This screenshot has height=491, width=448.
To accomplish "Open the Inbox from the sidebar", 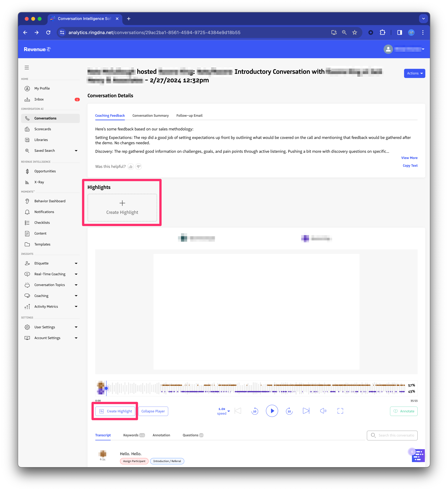I will pos(39,99).
